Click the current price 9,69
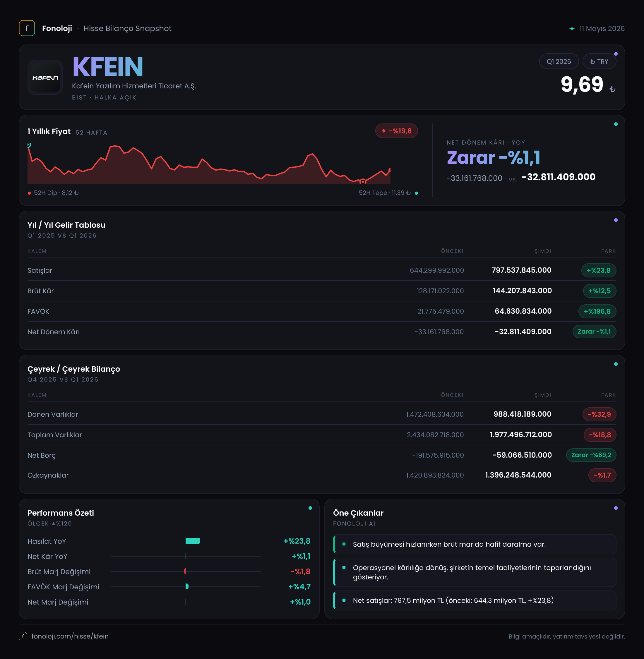 [582, 84]
